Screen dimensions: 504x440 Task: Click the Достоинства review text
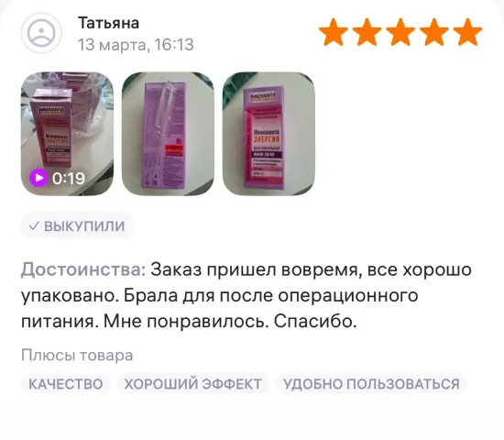coord(247,295)
